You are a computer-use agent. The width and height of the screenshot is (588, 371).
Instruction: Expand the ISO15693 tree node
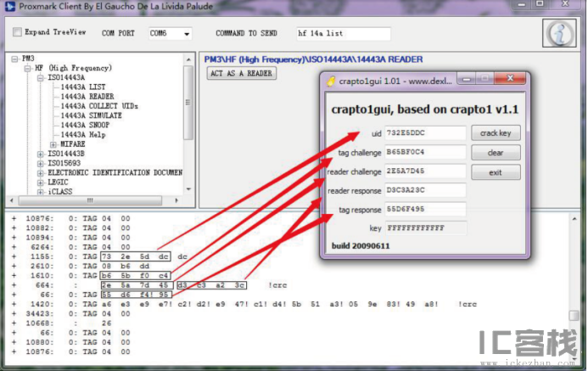[41, 164]
